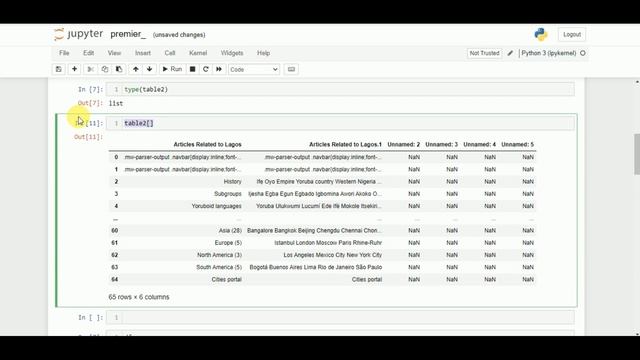Click the Out[11] output prompt area
Image resolution: width=640 pixels, height=360 pixels.
point(88,137)
